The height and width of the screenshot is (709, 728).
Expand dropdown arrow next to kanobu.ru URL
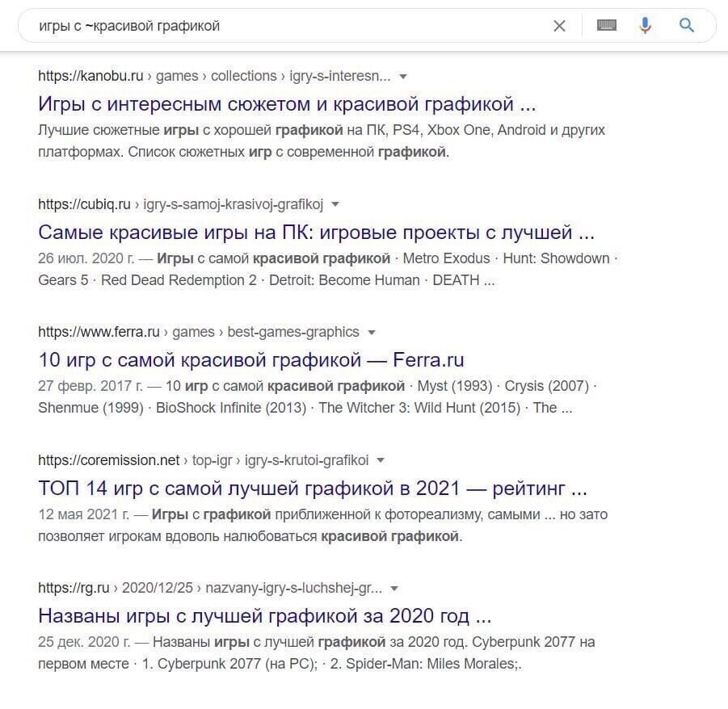tap(404, 77)
